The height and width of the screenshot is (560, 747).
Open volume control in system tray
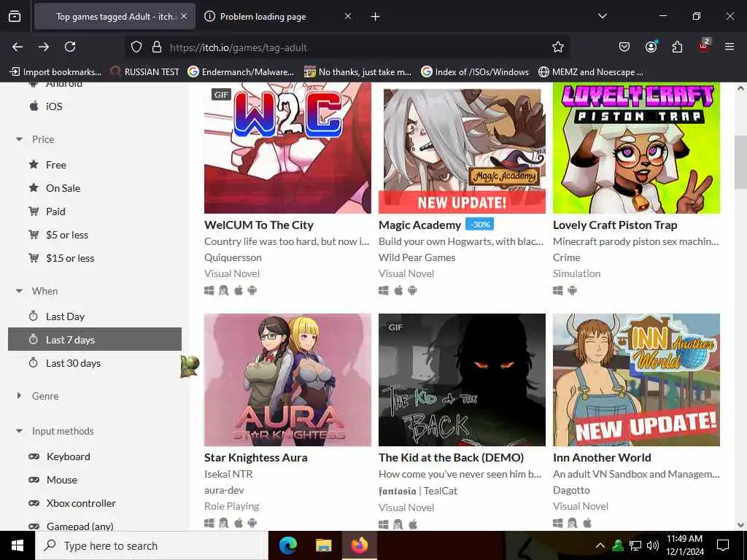coord(653,545)
